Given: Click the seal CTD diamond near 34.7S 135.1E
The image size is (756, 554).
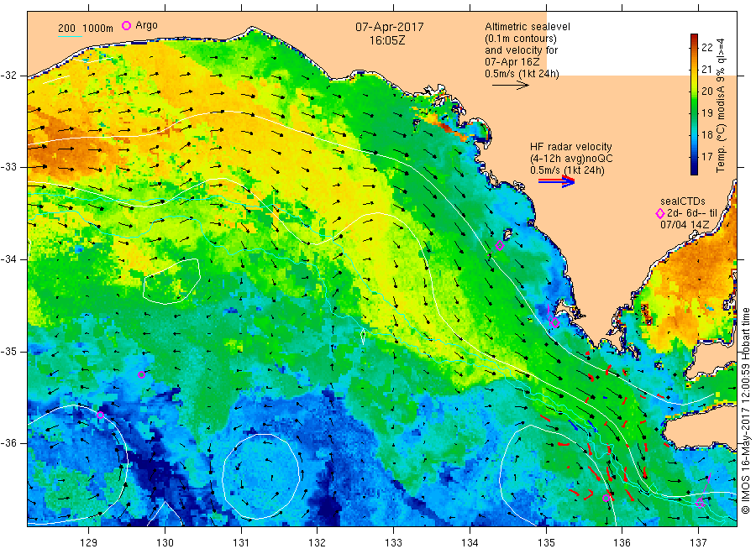Looking at the screenshot, I should click(555, 323).
